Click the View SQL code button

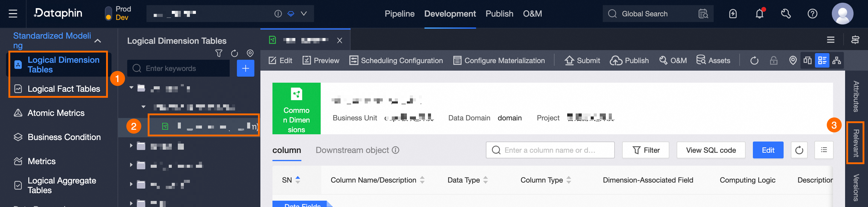[711, 150]
